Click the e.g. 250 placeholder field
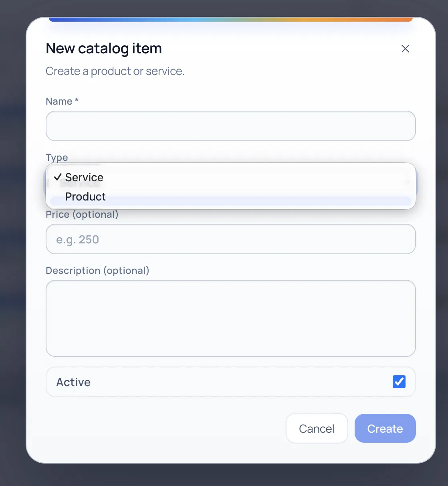 [x=230, y=239]
